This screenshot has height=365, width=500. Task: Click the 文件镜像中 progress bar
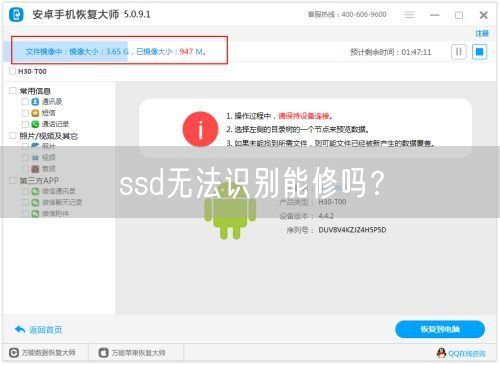119,50
